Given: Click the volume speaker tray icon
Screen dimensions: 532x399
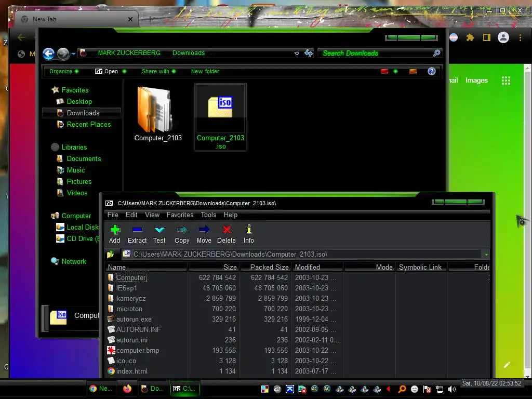Looking at the screenshot, I should coord(452,389).
